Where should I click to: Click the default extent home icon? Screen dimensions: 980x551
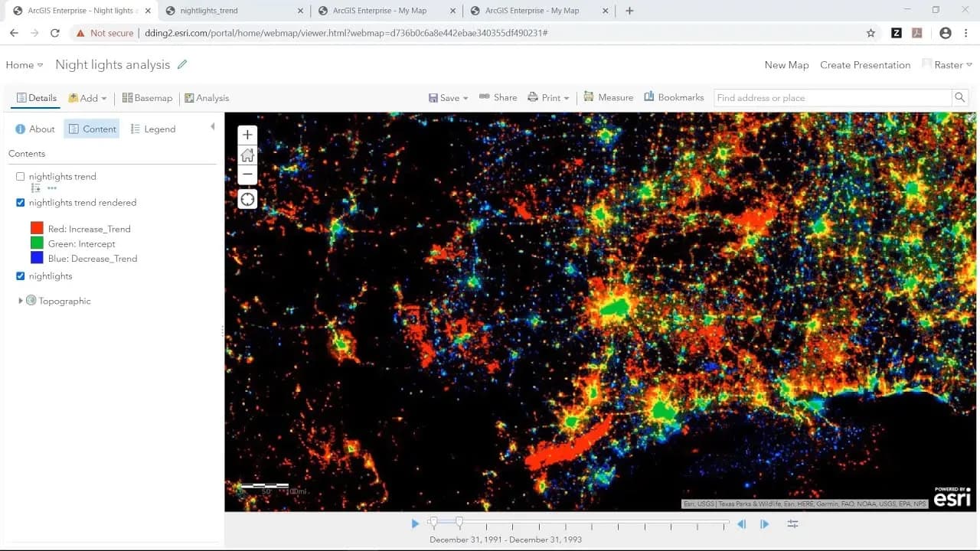tap(247, 155)
